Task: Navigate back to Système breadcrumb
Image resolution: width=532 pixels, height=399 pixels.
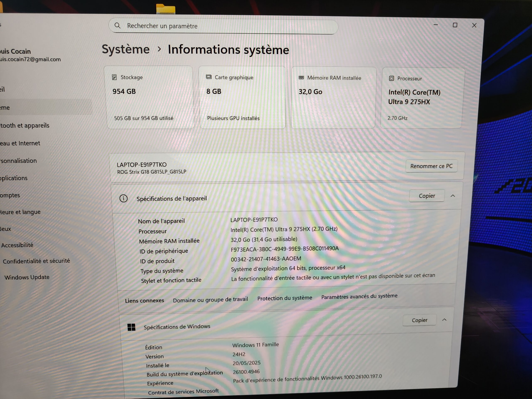Action: [126, 49]
